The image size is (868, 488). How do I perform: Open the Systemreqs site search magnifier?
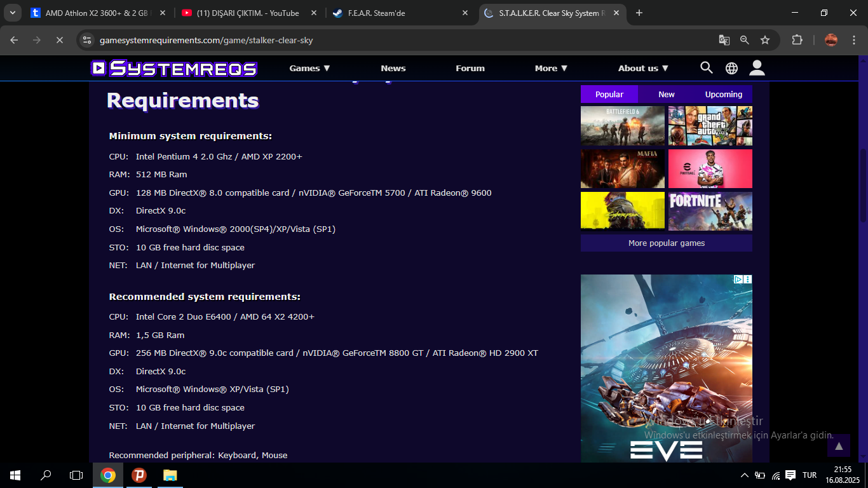coord(707,67)
